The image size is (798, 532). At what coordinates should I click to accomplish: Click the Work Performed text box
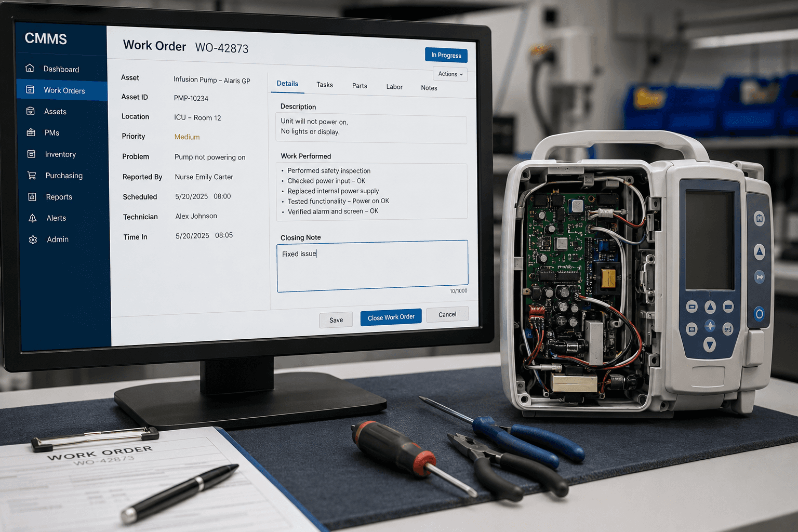[x=372, y=191]
